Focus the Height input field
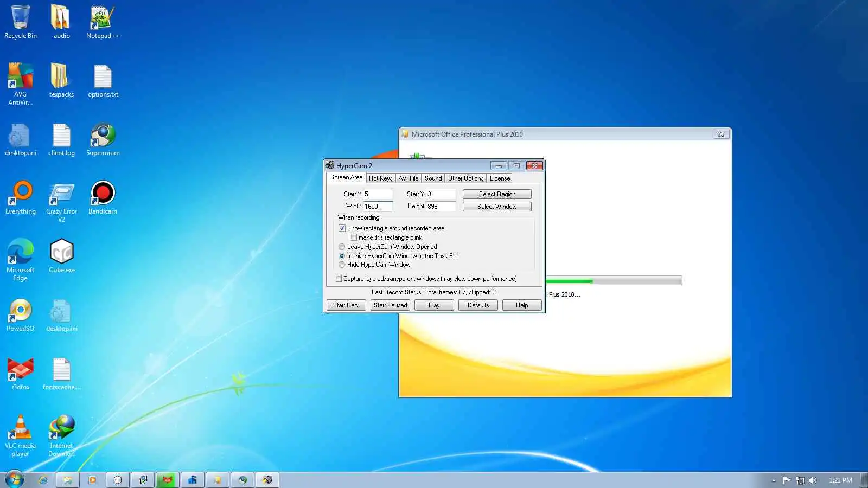 (441, 207)
